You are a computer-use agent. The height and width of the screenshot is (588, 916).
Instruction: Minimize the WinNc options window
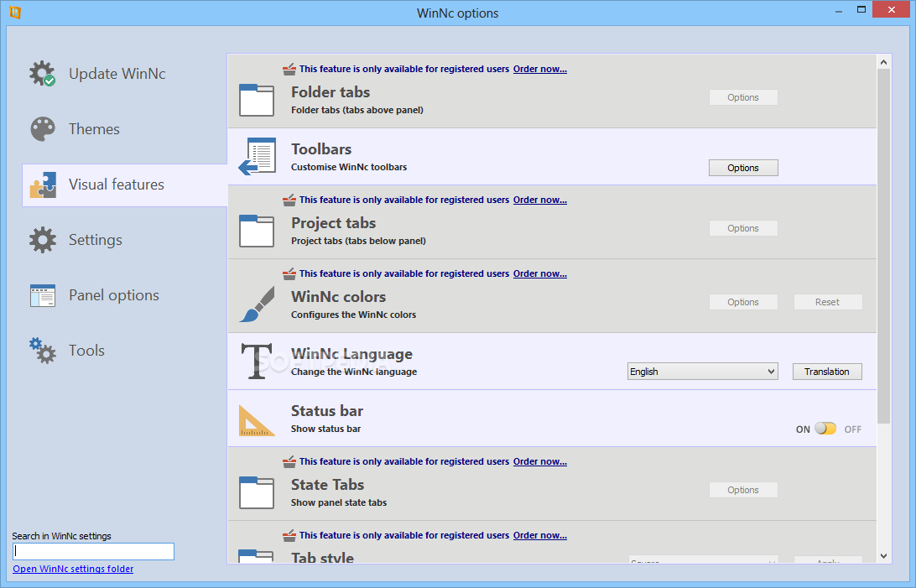838,11
